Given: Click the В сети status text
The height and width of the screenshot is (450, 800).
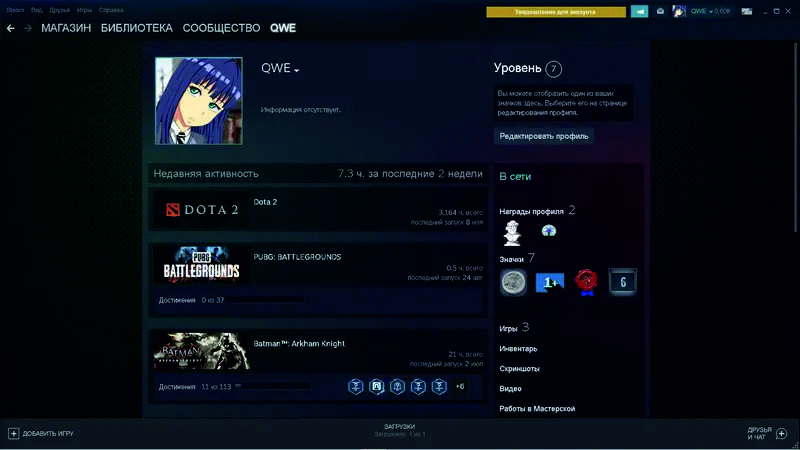Looking at the screenshot, I should (515, 177).
